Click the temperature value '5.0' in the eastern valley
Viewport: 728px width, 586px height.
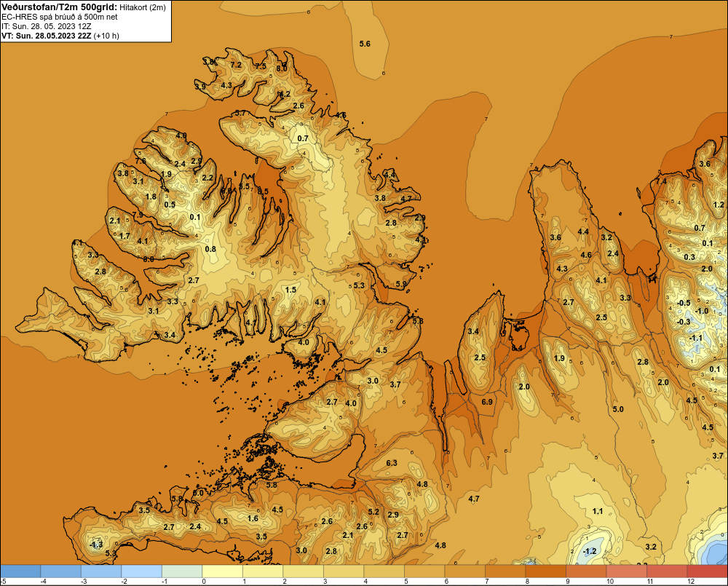click(618, 409)
